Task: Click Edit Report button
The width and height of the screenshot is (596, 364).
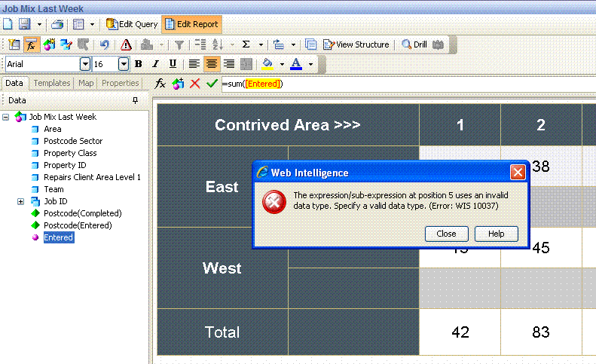Action: 191,24
